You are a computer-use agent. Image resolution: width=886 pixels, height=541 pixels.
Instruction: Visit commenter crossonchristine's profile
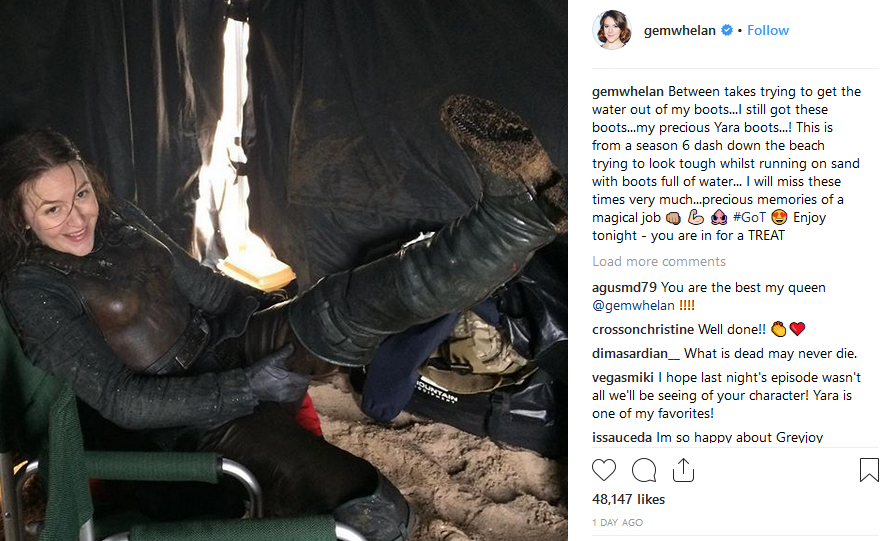click(x=643, y=330)
